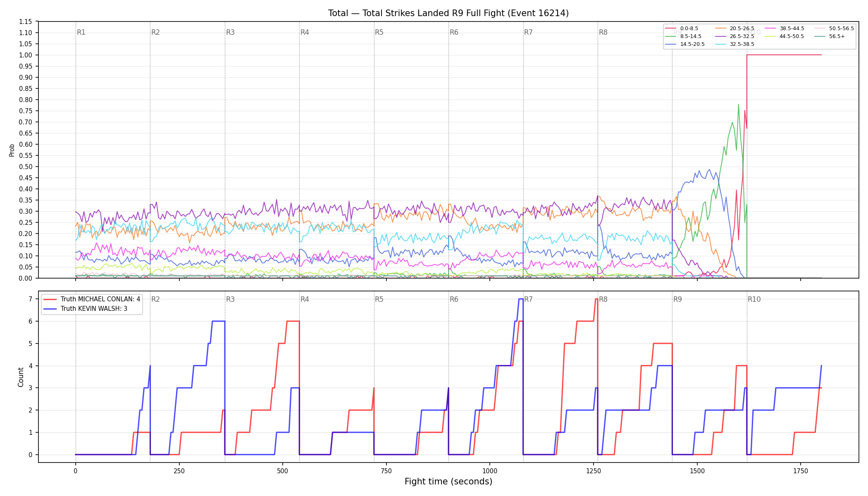Click the R7 round marker in top chart
The height and width of the screenshot is (496, 868).
pyautogui.click(x=528, y=32)
